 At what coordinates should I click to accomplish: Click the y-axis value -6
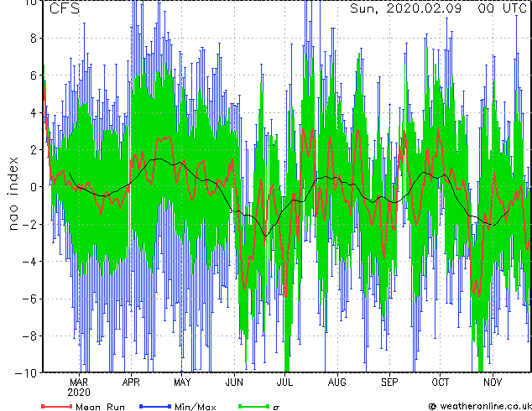pyautogui.click(x=29, y=299)
